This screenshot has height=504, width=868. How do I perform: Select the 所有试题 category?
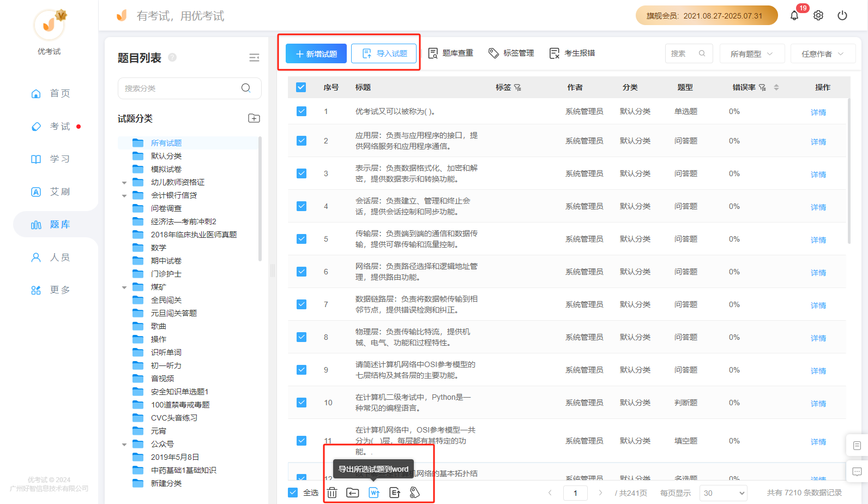pyautogui.click(x=166, y=143)
